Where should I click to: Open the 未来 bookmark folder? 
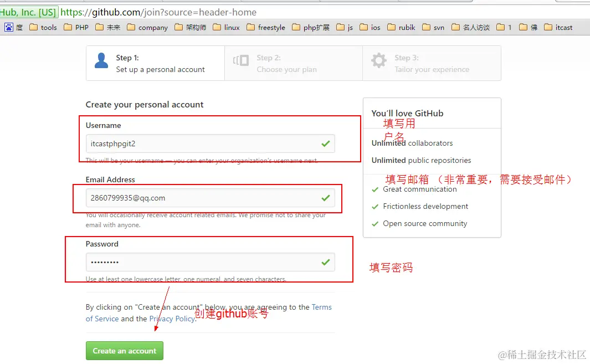[107, 28]
